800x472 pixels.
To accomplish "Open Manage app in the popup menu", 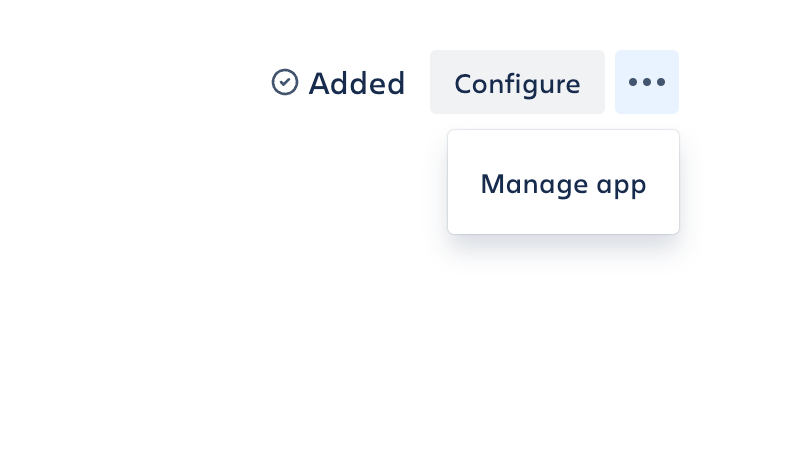I will click(563, 182).
